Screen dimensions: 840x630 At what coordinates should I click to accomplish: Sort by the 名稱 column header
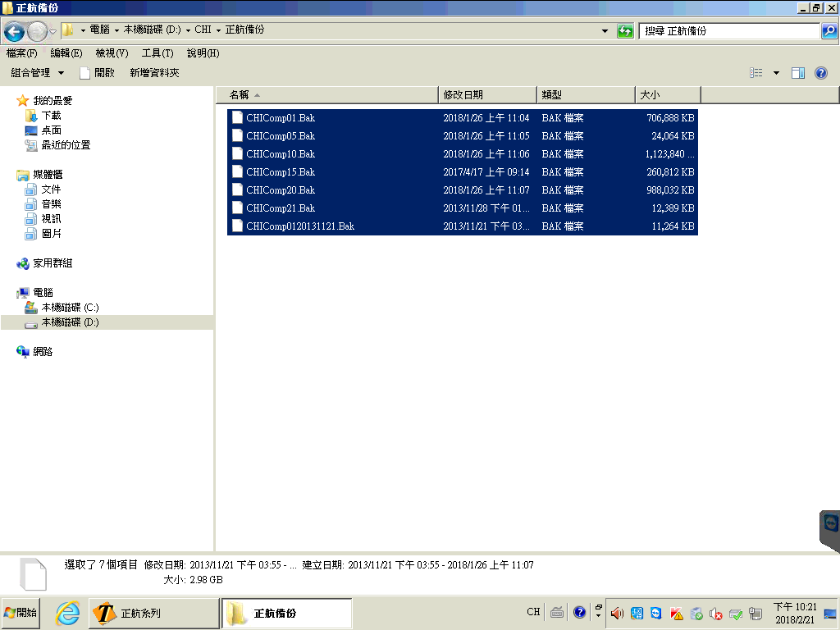(326, 95)
